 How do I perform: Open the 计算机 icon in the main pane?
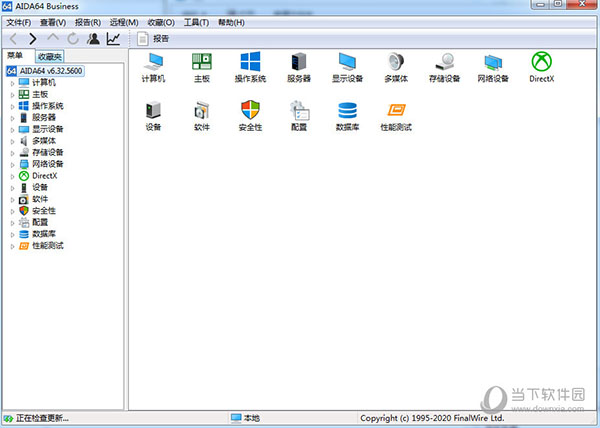(153, 68)
